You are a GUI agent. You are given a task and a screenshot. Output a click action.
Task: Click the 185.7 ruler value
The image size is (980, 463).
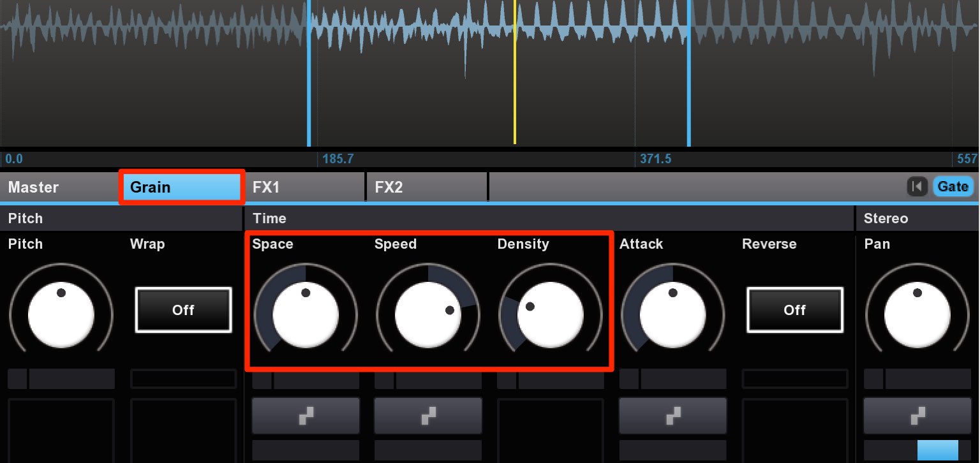[338, 159]
